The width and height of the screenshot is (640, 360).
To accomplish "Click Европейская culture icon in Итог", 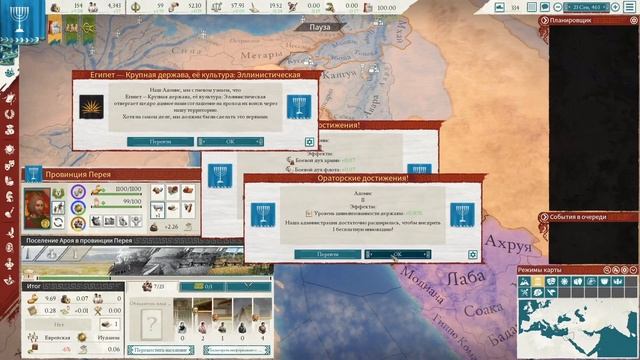I will point(33,338).
